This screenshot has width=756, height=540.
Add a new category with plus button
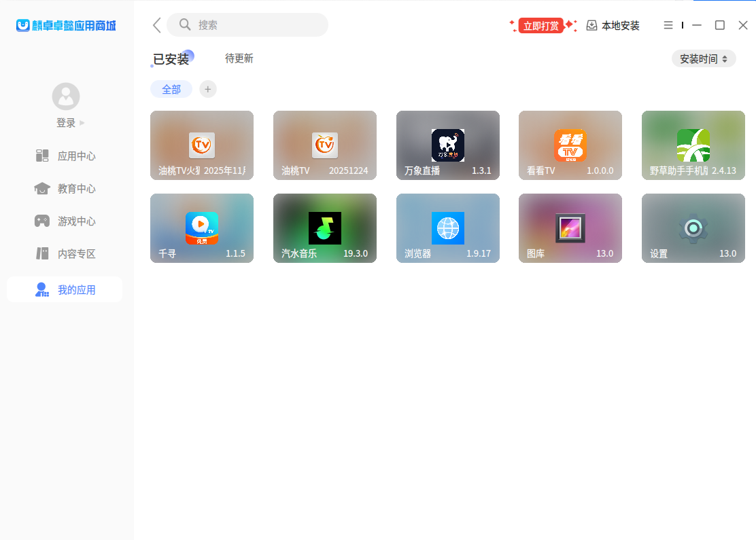[208, 89]
